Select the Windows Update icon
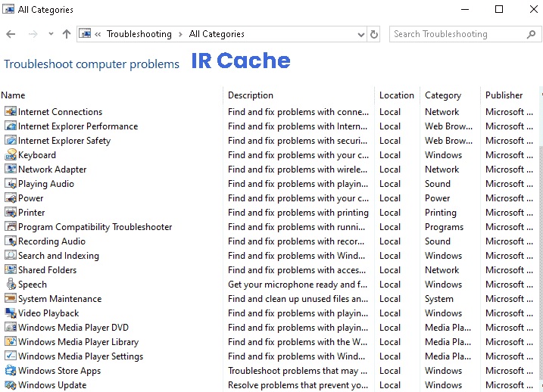Image resolution: width=543 pixels, height=392 pixels. [x=11, y=384]
